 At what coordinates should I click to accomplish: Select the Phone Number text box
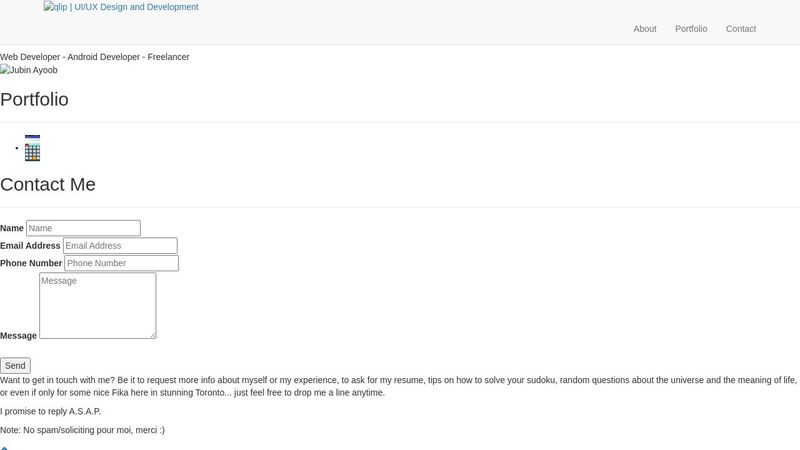click(121, 263)
